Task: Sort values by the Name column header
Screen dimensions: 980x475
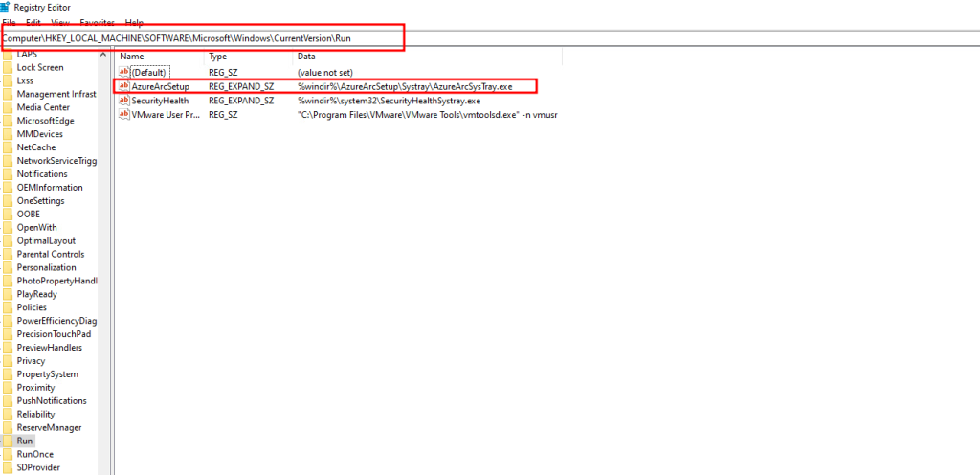Action: pos(132,57)
